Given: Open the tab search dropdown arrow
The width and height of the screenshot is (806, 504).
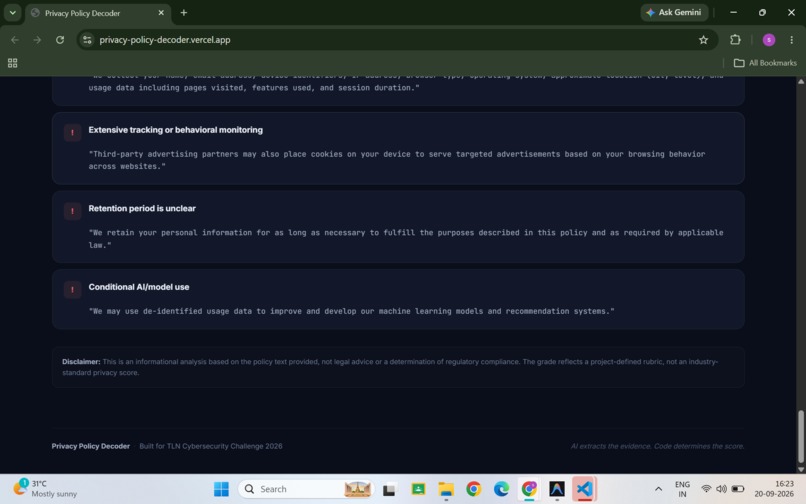Looking at the screenshot, I should point(12,12).
